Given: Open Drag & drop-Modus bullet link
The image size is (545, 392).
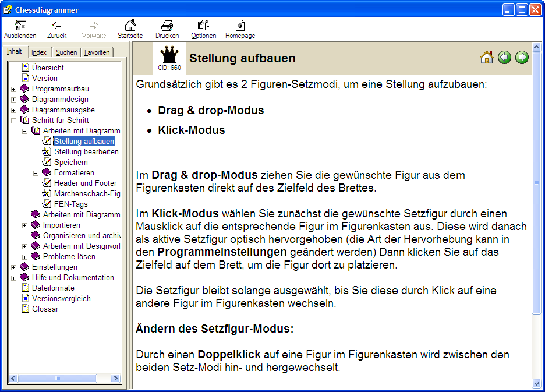Looking at the screenshot, I should click(211, 110).
